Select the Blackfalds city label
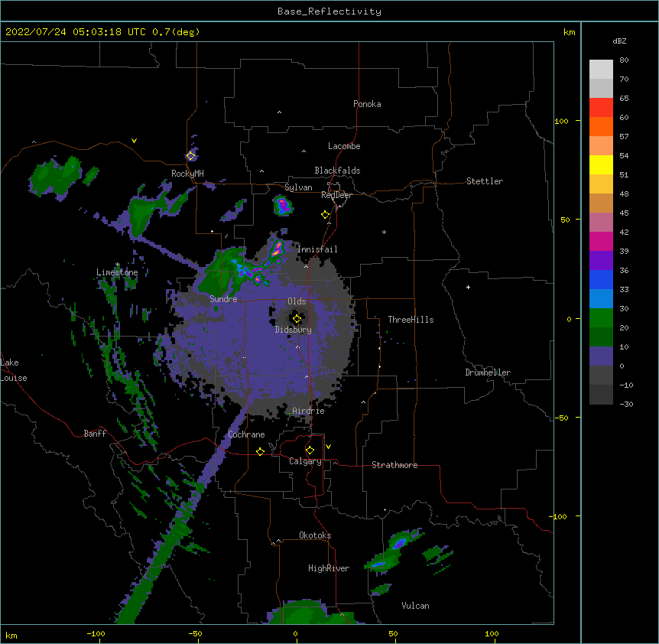 click(x=337, y=171)
